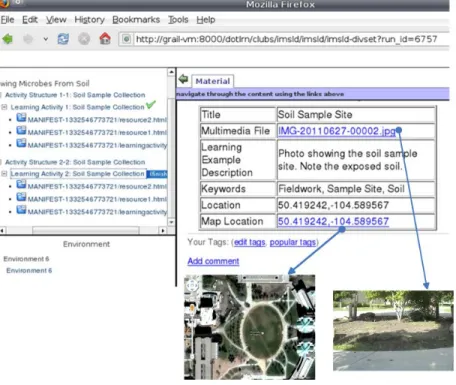
Task: Select Learning Activity 2: Soil Sample Collection
Action: (77, 174)
